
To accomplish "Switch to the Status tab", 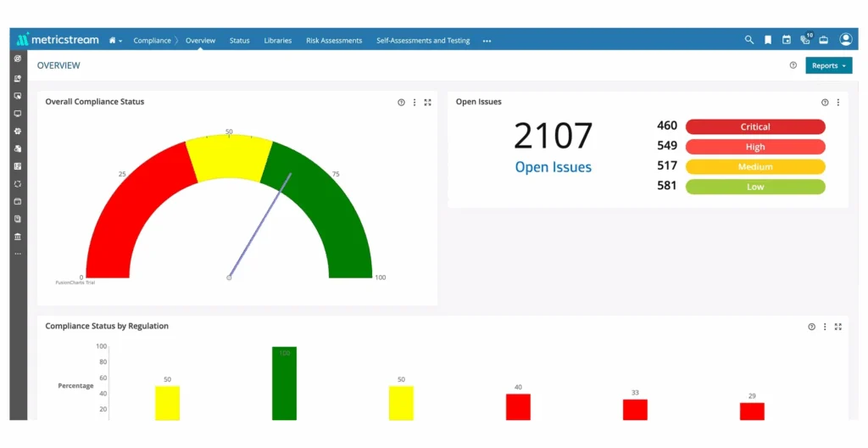I will pyautogui.click(x=239, y=41).
